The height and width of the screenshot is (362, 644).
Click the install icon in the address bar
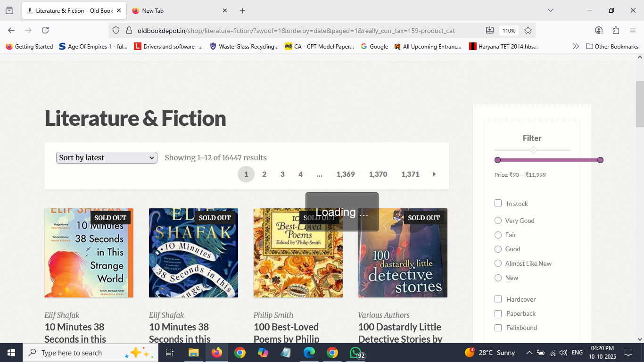490,30
